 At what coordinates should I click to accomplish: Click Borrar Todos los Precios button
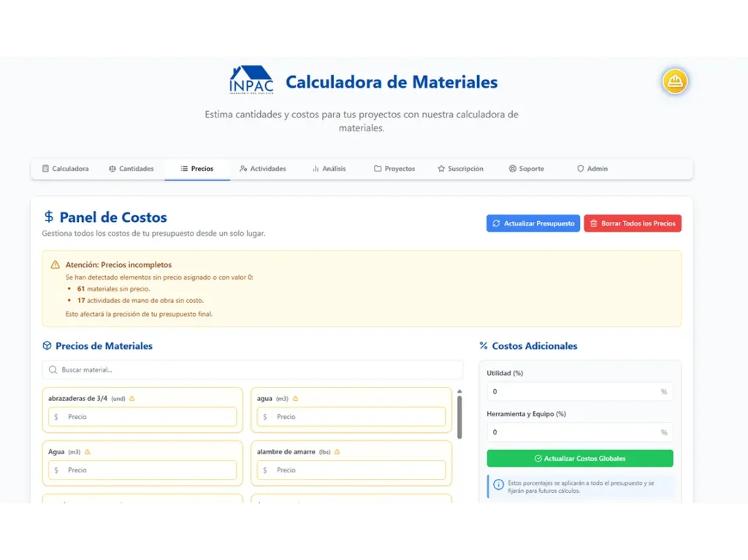632,223
